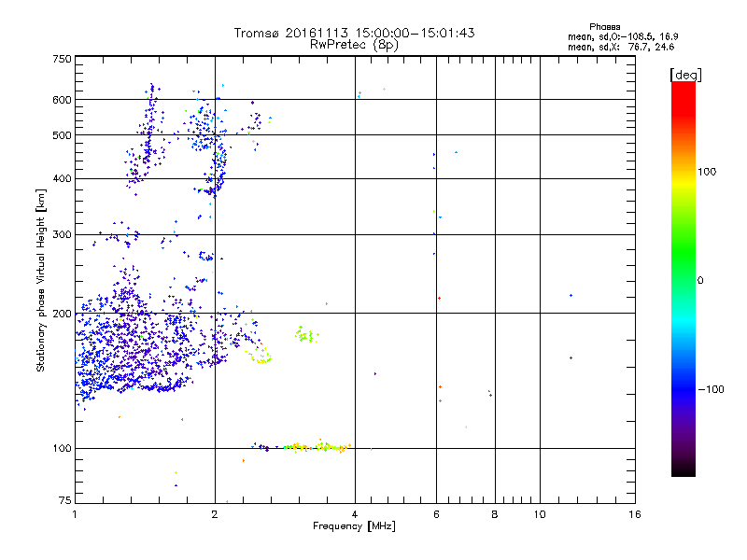The width and height of the screenshot is (747, 560).
Task: Click the x-axis tick label '8'
Action: tap(495, 514)
